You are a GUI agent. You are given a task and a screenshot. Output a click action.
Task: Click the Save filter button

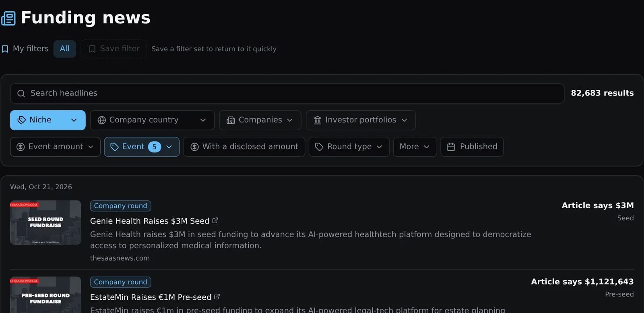(x=114, y=49)
